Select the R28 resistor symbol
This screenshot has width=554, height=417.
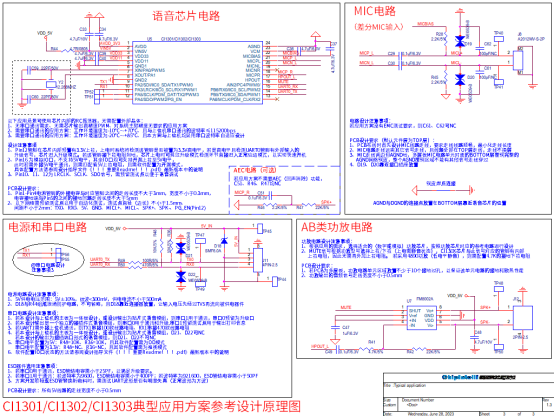point(445,39)
